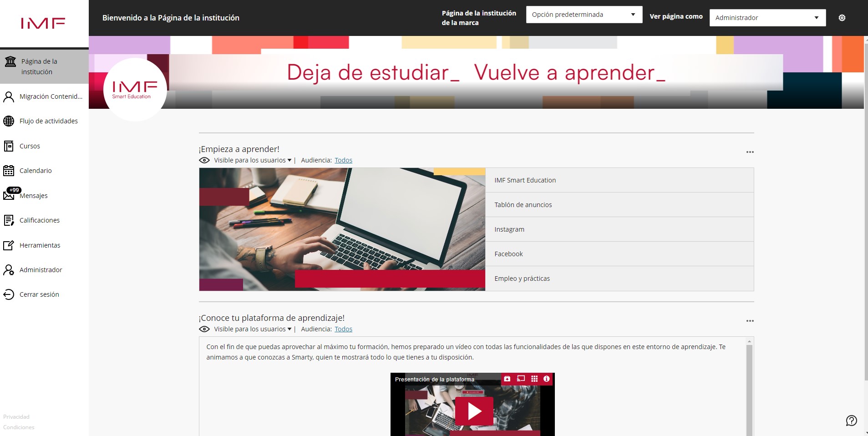
Task: Open the help question mark icon
Action: 851,421
